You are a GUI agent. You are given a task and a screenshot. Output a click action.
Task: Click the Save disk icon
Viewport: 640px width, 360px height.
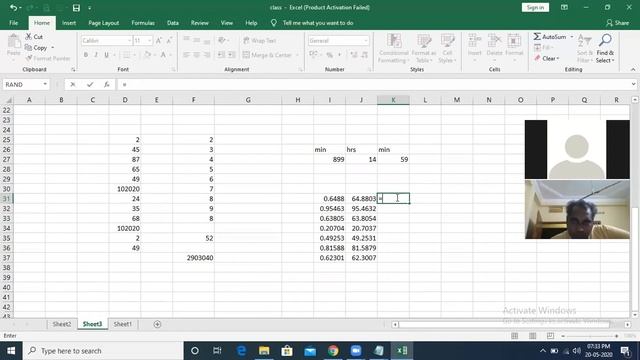pos(76,8)
